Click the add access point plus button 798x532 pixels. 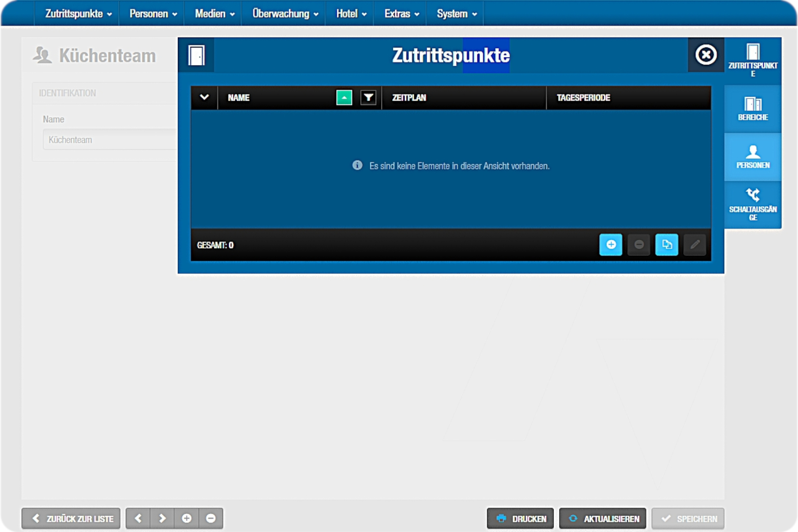click(610, 245)
